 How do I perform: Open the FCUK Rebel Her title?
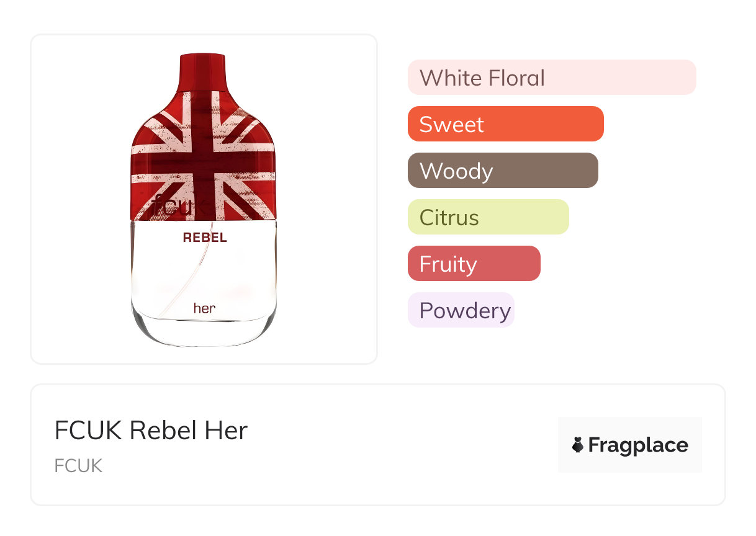coord(151,431)
